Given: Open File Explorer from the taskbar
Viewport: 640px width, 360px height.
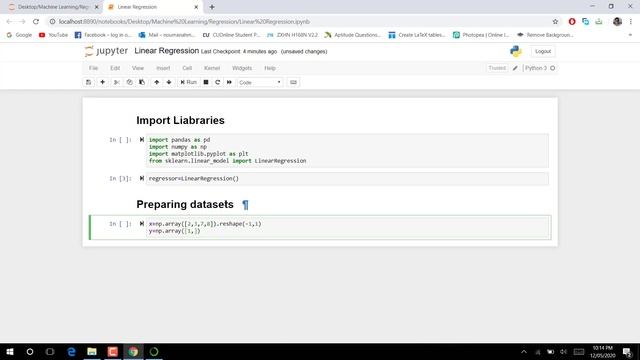Looking at the screenshot, I should (x=92, y=351).
